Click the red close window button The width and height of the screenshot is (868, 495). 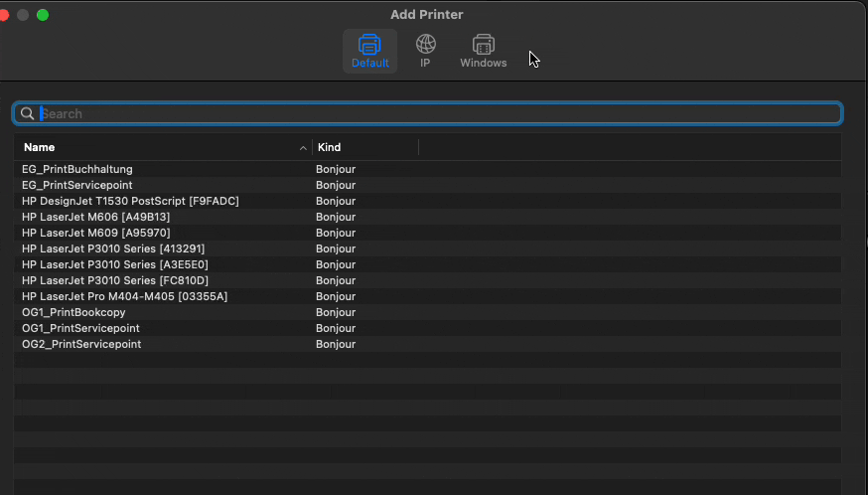pyautogui.click(x=3, y=15)
